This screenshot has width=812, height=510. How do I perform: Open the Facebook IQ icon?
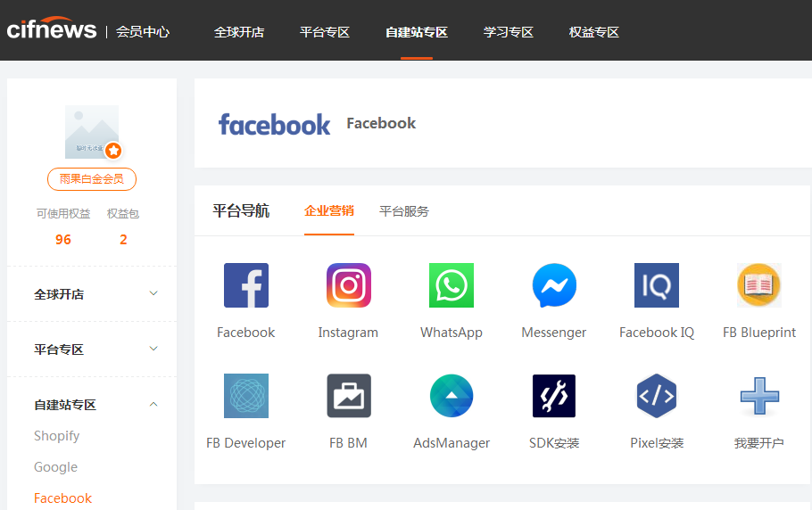pos(657,285)
